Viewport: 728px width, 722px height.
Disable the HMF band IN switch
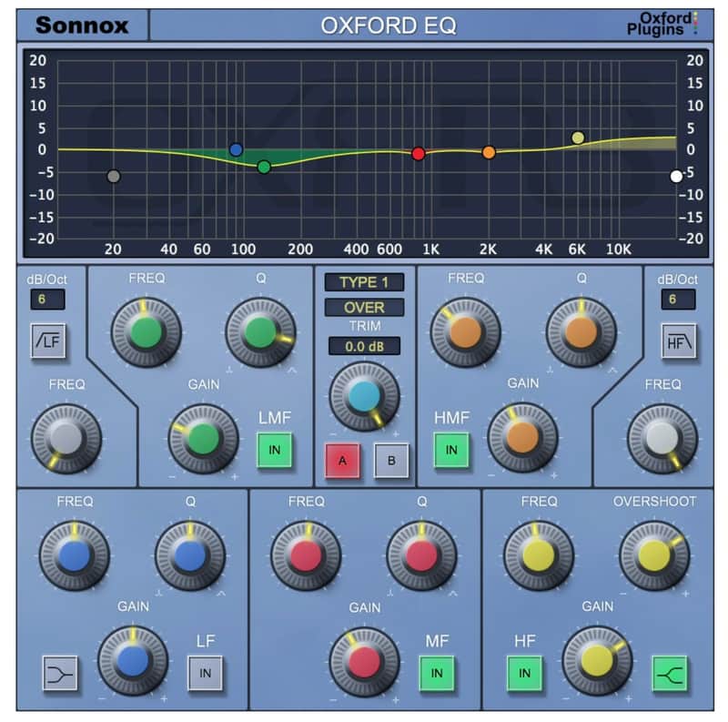click(x=450, y=449)
